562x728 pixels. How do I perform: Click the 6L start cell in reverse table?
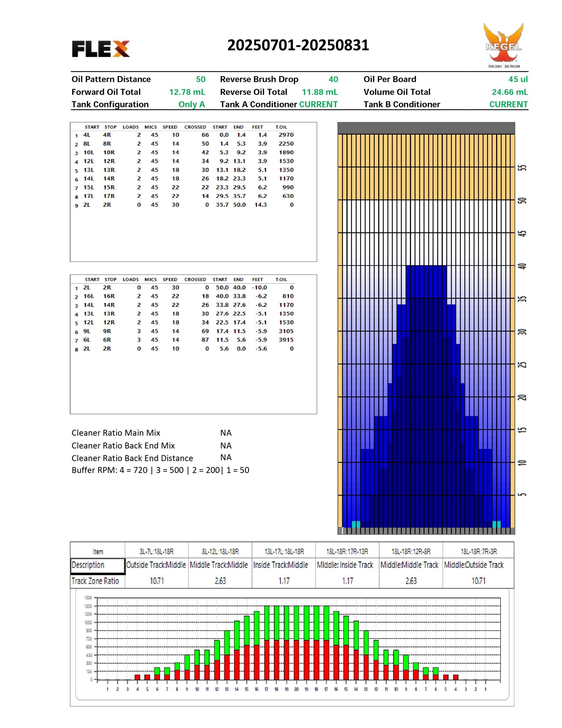click(87, 340)
